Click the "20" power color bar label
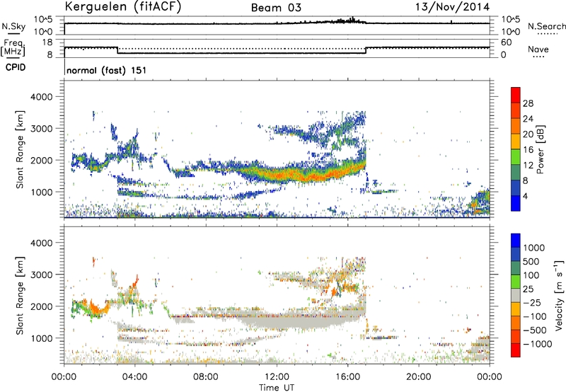This screenshot has width=566, height=392. pyautogui.click(x=528, y=134)
